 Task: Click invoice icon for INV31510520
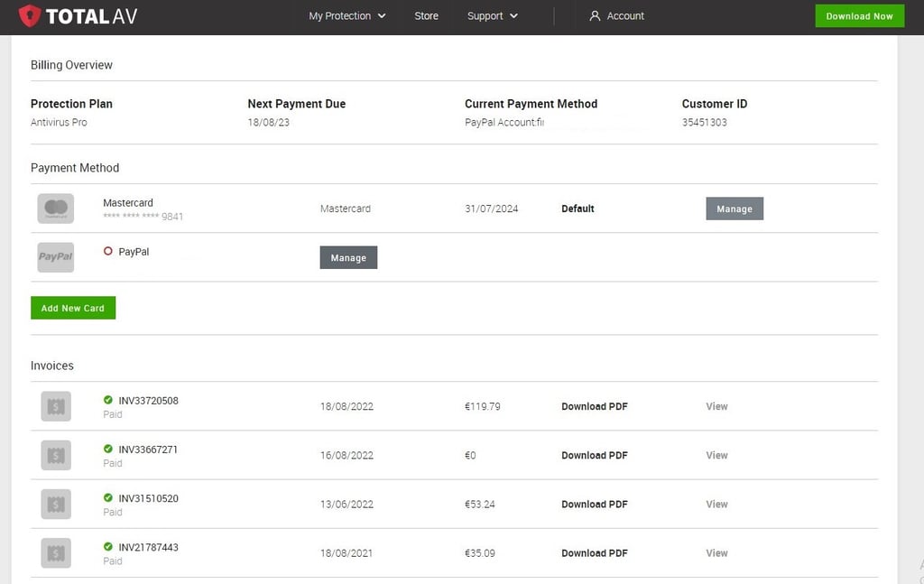coord(56,505)
